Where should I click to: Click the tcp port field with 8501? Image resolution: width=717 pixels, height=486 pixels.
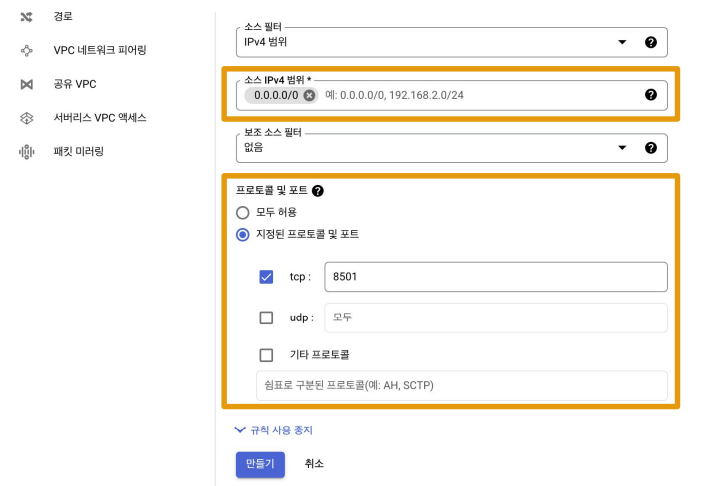(496, 277)
